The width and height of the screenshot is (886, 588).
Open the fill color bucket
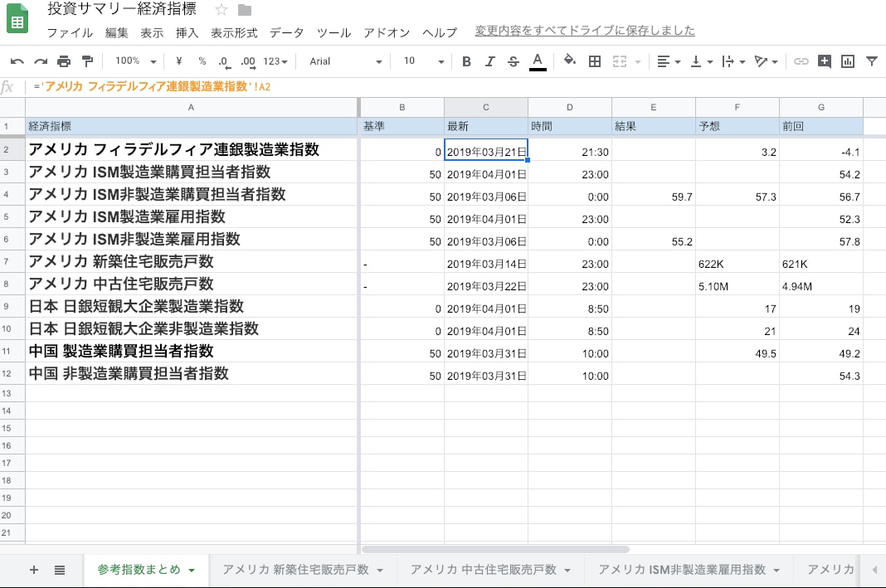point(570,60)
